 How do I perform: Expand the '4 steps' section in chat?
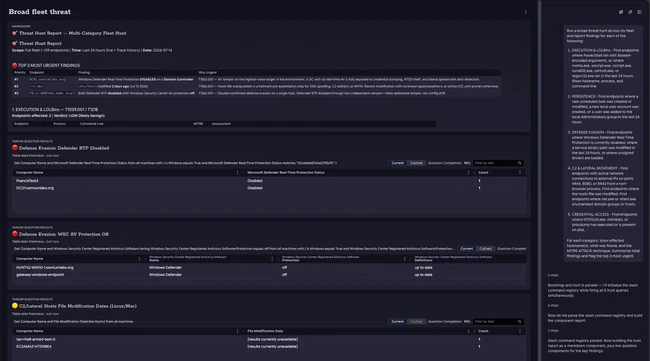(x=553, y=305)
